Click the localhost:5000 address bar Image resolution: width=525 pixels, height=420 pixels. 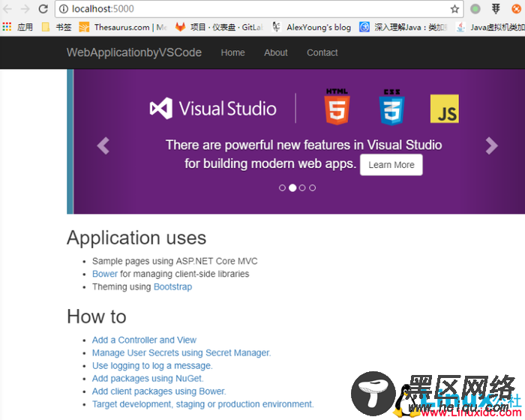click(x=259, y=9)
